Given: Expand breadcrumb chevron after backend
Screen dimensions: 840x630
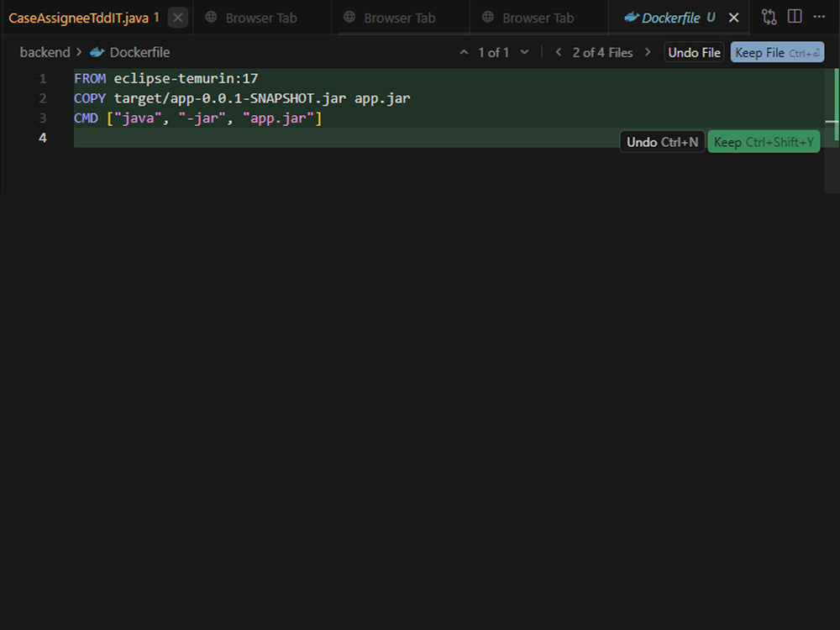Looking at the screenshot, I should tap(79, 52).
